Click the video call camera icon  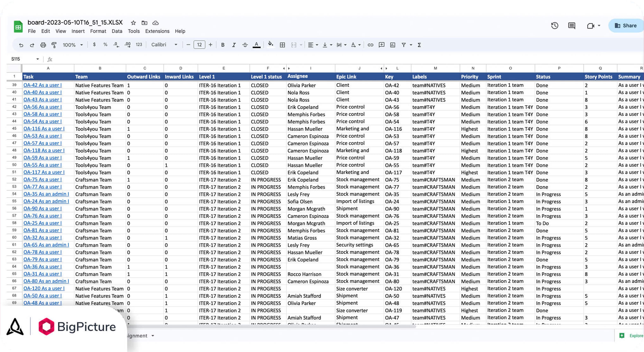pyautogui.click(x=591, y=26)
